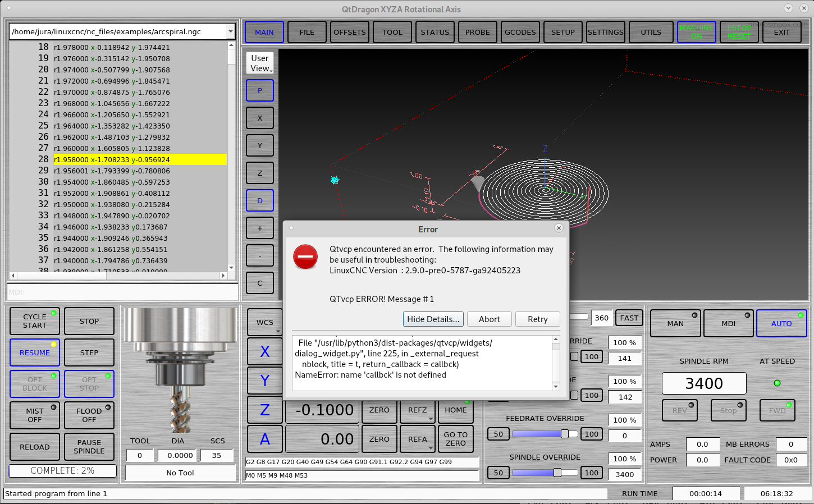The image size is (814, 504).
Task: Open the User View dropdown
Action: pyautogui.click(x=260, y=63)
